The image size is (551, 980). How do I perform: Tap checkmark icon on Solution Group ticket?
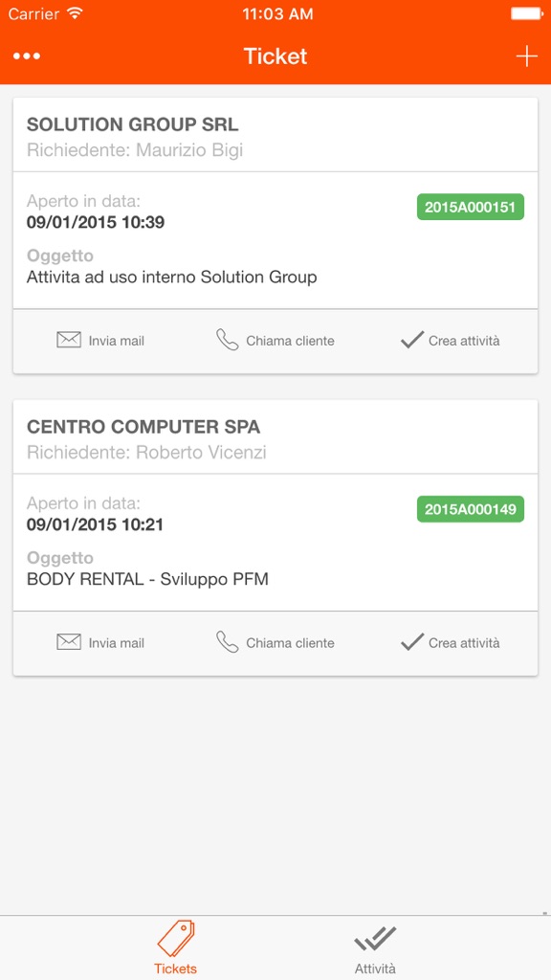point(412,340)
